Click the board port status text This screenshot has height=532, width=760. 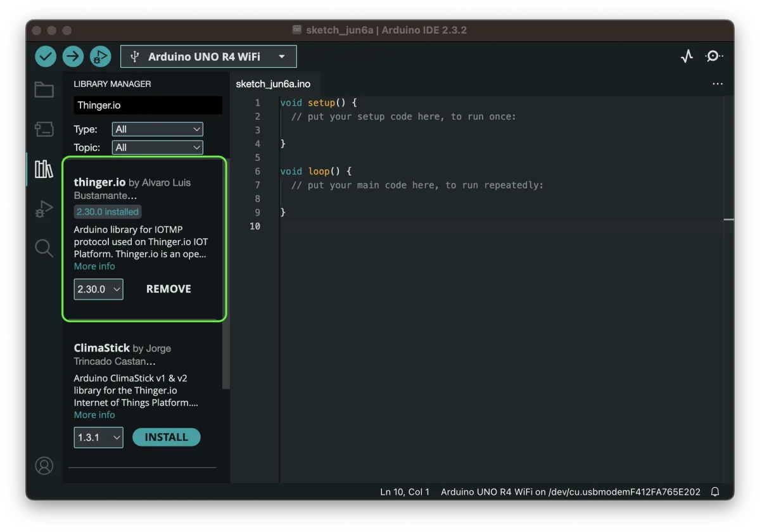click(571, 491)
